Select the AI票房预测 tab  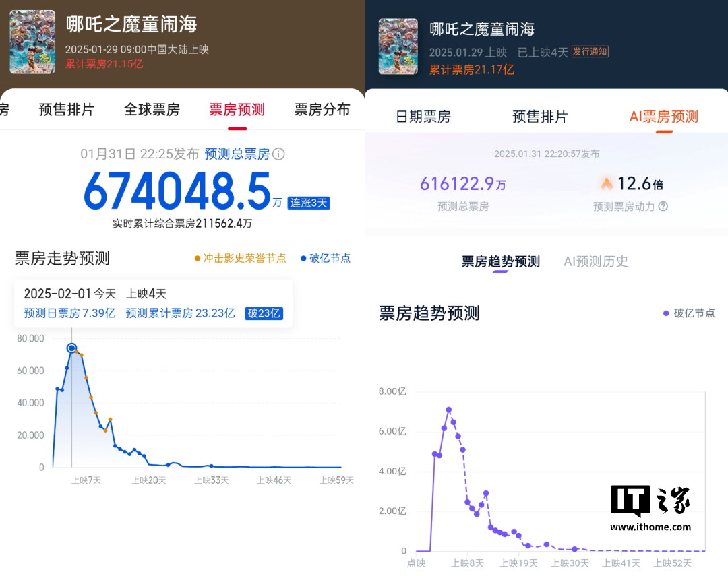663,117
